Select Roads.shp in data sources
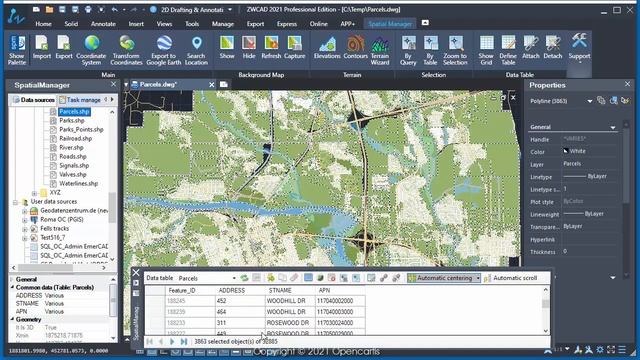This screenshot has width=640, height=360. coord(73,156)
